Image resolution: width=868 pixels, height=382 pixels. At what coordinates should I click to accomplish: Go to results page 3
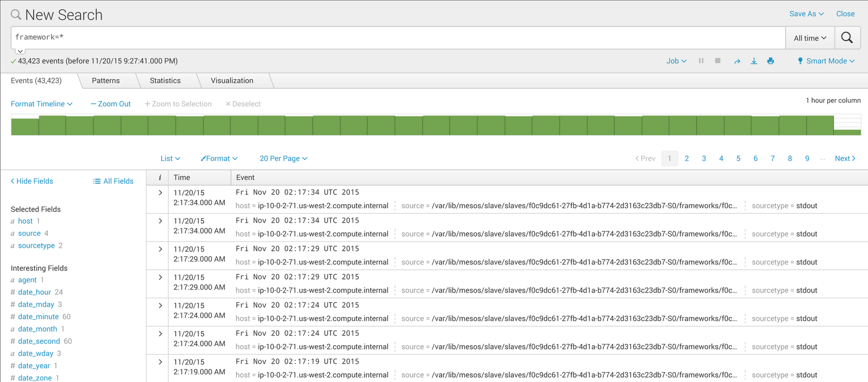704,159
